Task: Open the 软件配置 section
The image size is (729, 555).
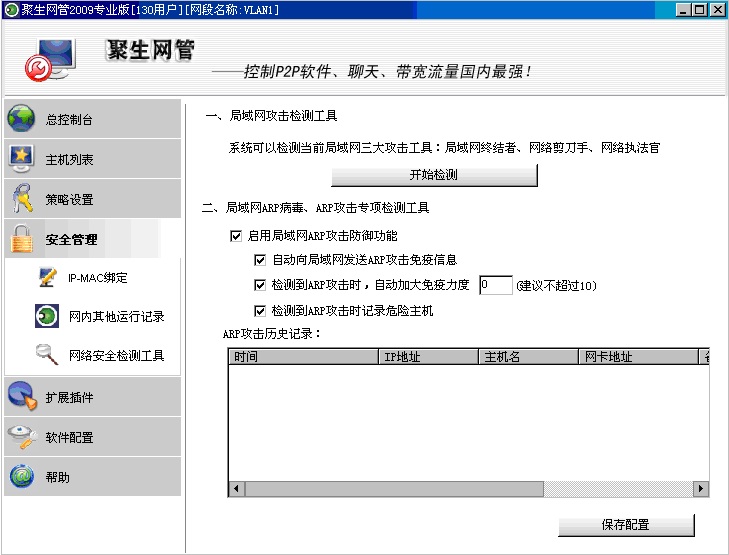Action: [x=93, y=437]
